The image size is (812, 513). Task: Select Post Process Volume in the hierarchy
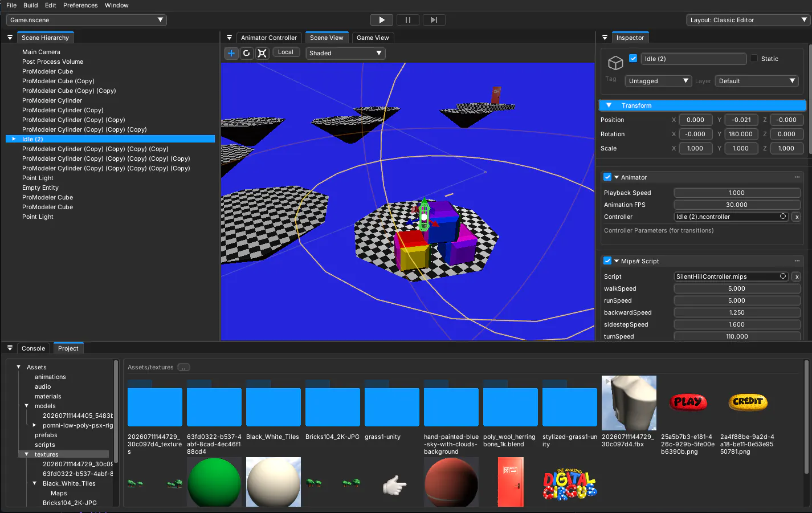tap(52, 62)
